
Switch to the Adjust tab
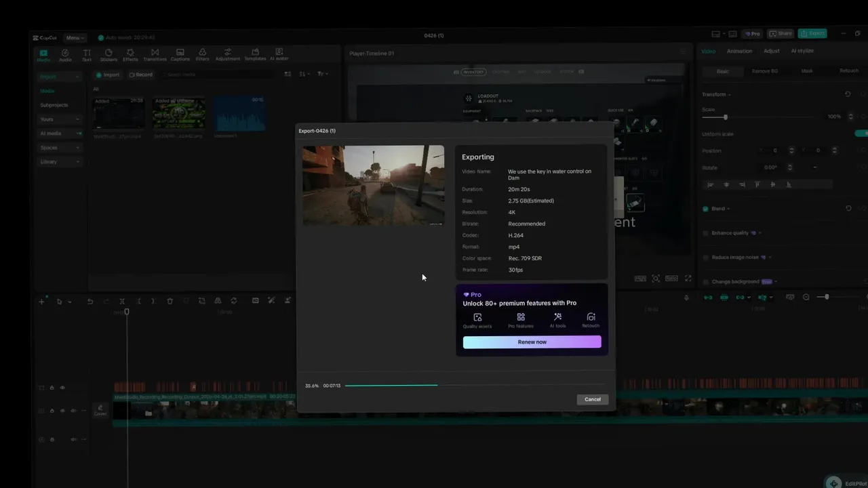[772, 51]
